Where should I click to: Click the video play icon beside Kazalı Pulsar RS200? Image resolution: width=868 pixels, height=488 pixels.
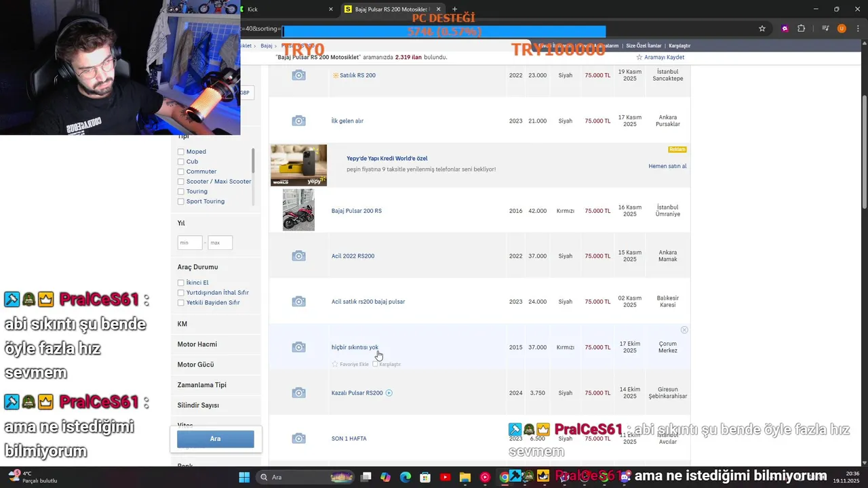(389, 393)
